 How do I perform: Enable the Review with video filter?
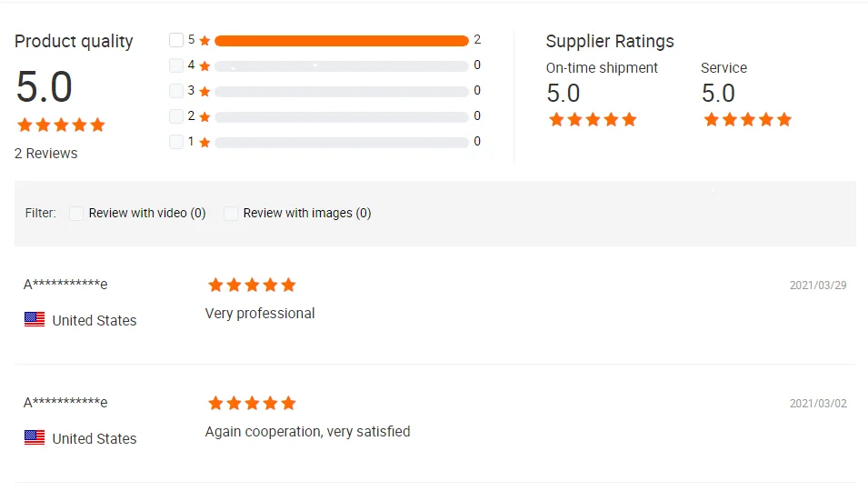77,213
